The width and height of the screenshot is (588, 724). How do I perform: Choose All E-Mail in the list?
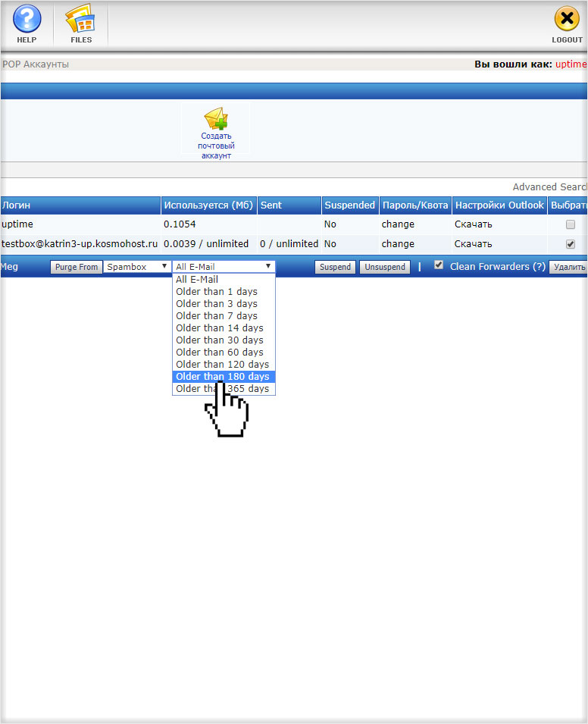point(224,279)
